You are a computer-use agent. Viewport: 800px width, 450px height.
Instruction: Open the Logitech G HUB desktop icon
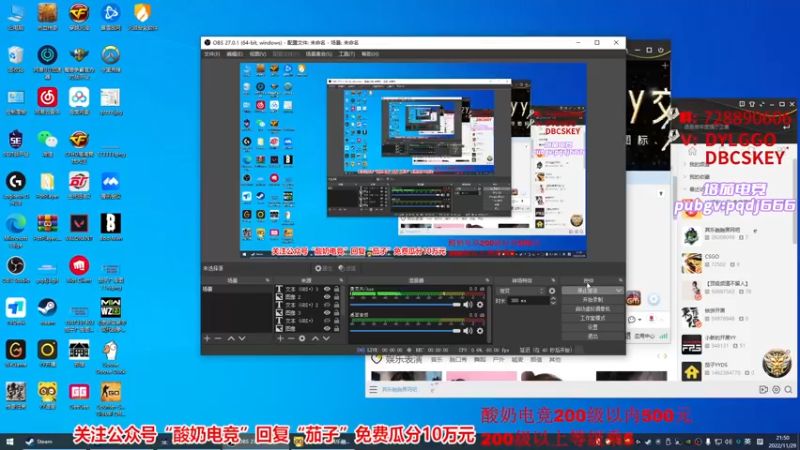[x=16, y=188]
